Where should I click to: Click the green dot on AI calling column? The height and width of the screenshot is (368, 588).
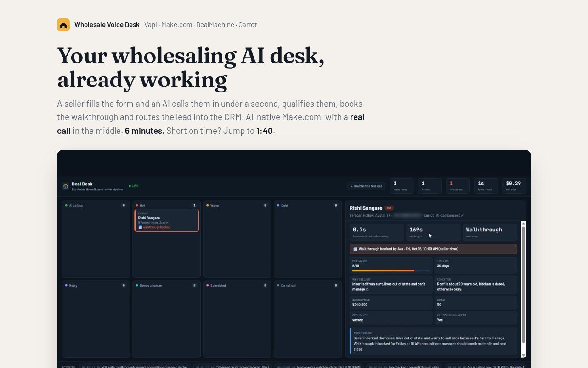(x=66, y=205)
